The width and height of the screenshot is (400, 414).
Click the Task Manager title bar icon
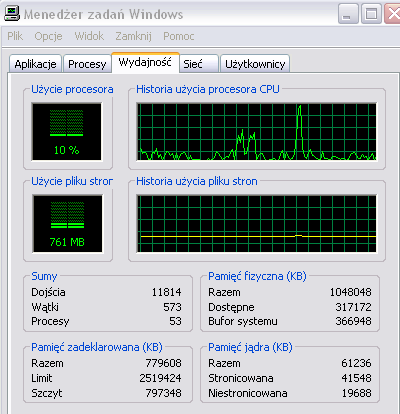point(12,14)
